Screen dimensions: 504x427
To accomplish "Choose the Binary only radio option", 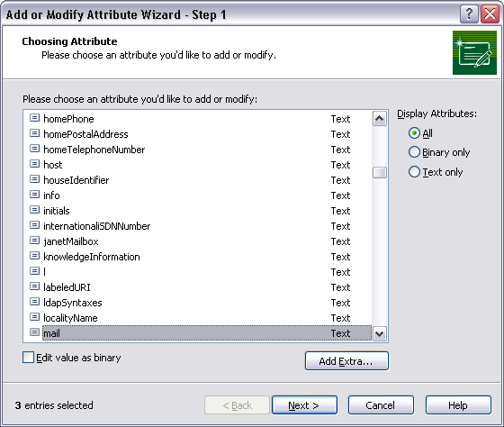I will (414, 152).
